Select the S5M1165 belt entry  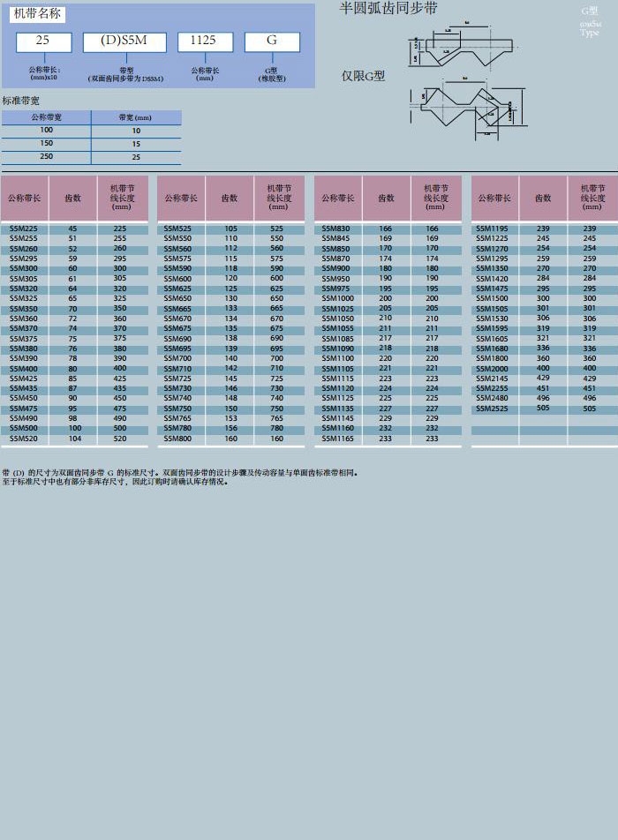click(337, 439)
